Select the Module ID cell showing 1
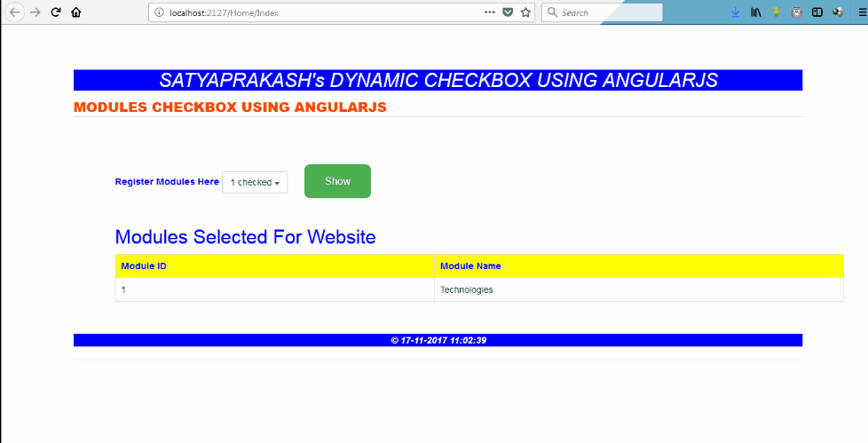This screenshot has width=868, height=443. point(275,289)
